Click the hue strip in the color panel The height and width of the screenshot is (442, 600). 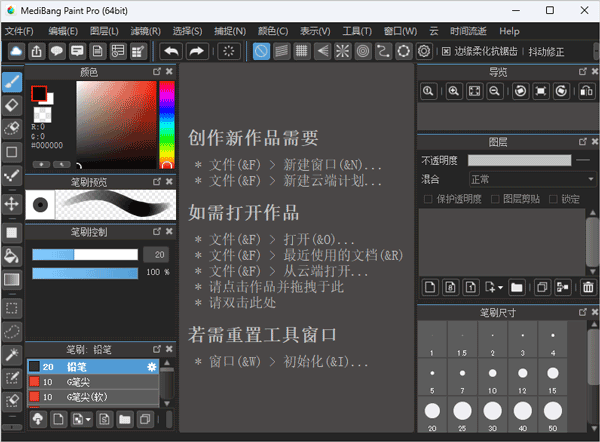coord(166,120)
